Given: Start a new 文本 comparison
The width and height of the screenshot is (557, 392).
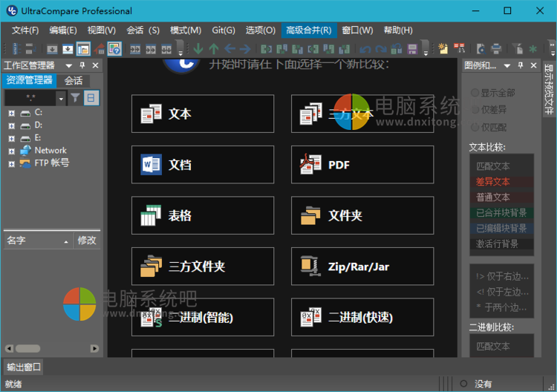Looking at the screenshot, I should tap(203, 114).
